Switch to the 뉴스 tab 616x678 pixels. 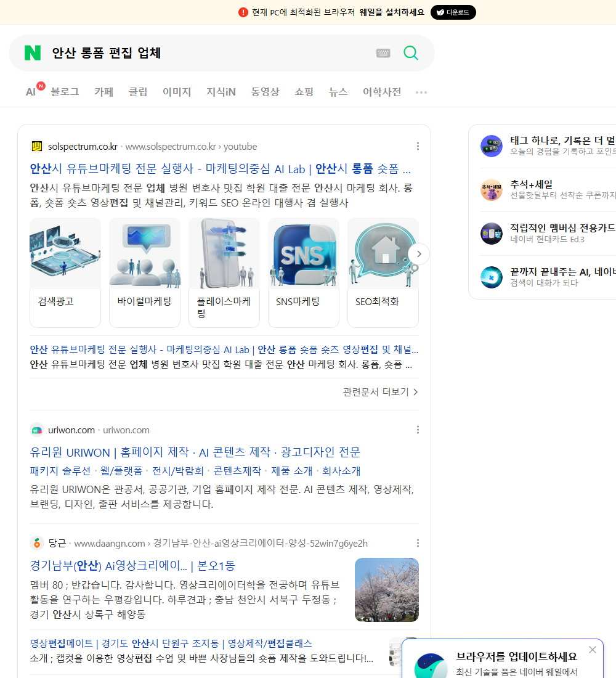[338, 92]
